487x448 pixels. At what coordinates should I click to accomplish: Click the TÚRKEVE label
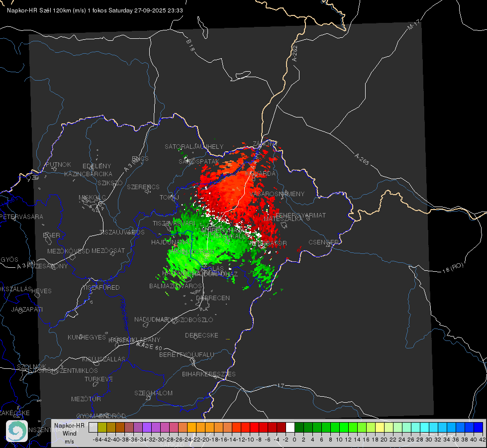(99, 379)
